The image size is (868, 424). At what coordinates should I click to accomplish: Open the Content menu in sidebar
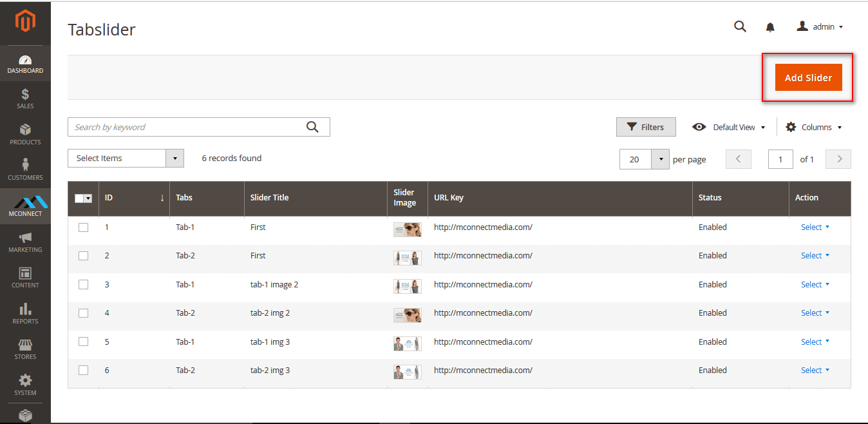(25, 274)
